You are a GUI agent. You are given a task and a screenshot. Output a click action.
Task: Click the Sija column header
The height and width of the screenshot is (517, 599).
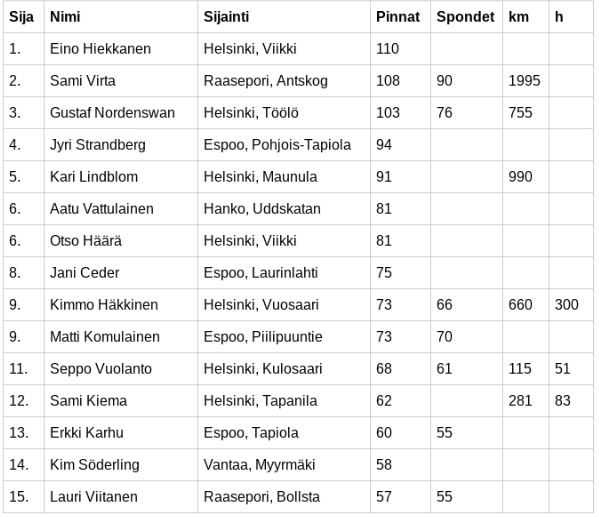pyautogui.click(x=21, y=17)
